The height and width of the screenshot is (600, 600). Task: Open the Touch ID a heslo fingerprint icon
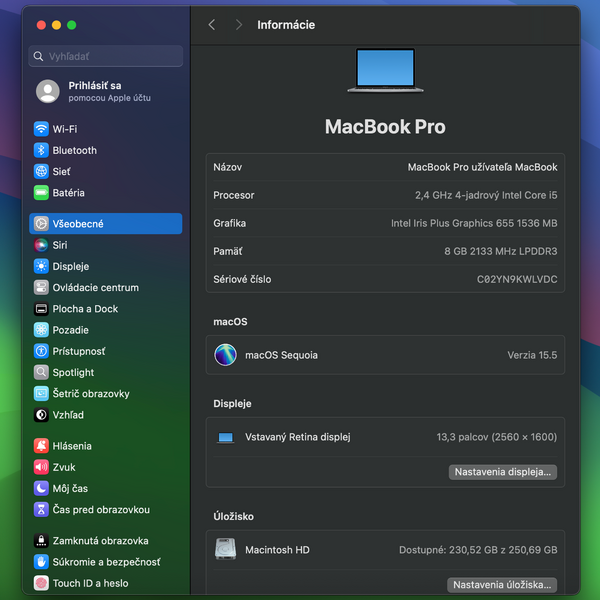pyautogui.click(x=41, y=583)
